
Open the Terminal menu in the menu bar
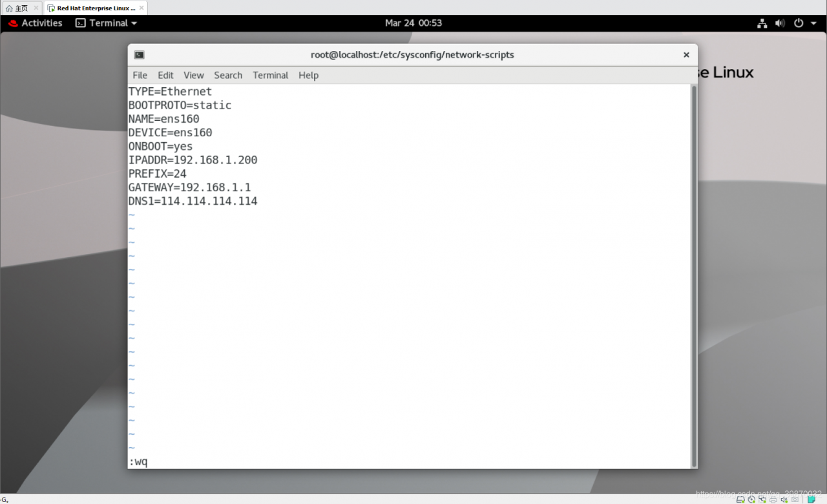tap(271, 75)
